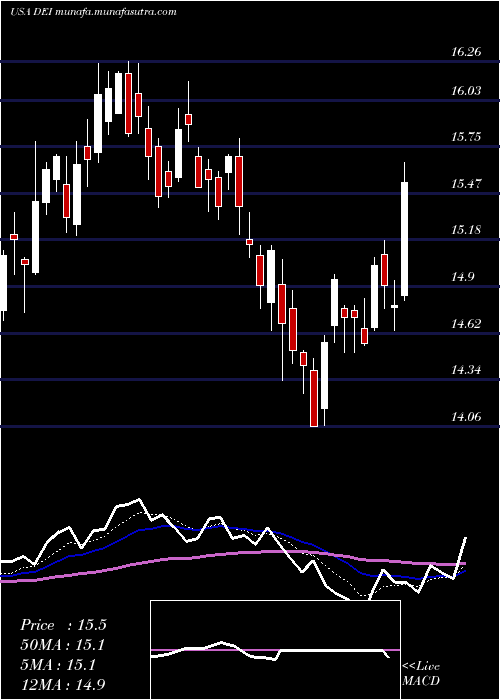This screenshot has height=700, width=500.
Task: Click the Price : 15.5 readout
Action: pyautogui.click(x=63, y=625)
